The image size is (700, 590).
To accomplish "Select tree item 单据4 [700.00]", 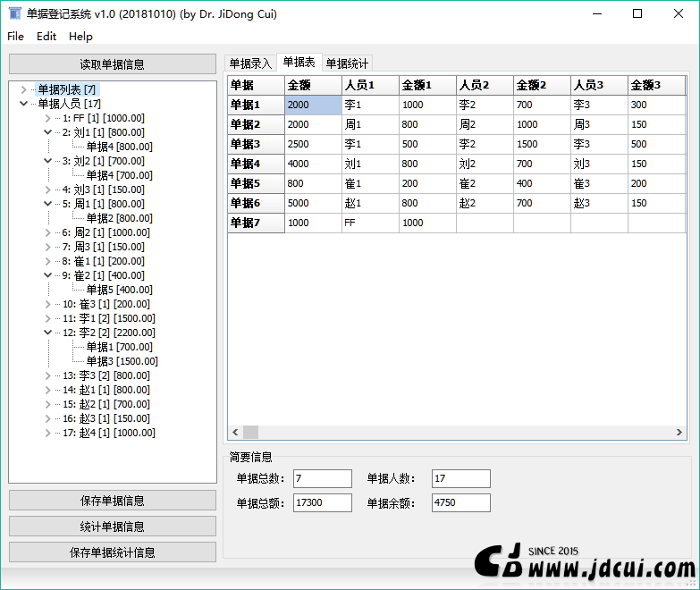I will tap(119, 175).
